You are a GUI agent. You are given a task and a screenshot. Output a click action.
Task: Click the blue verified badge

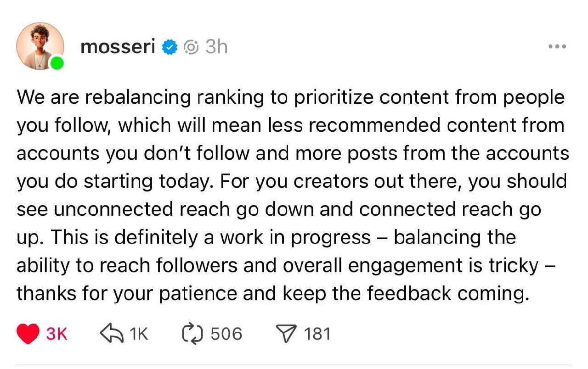[170, 47]
